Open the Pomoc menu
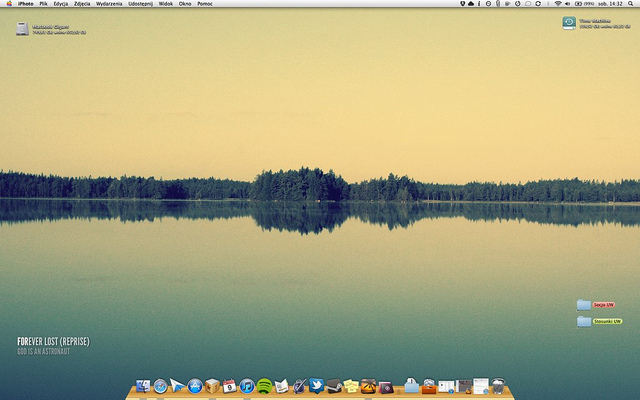The height and width of the screenshot is (400, 640). point(205,4)
